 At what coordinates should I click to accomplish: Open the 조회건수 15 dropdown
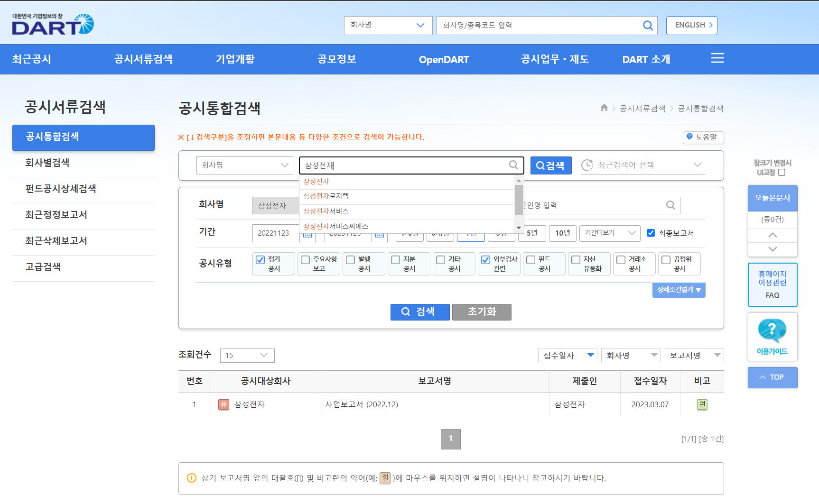[247, 355]
